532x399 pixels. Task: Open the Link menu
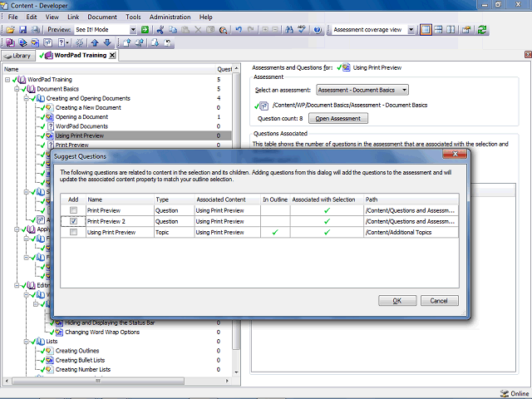[73, 17]
